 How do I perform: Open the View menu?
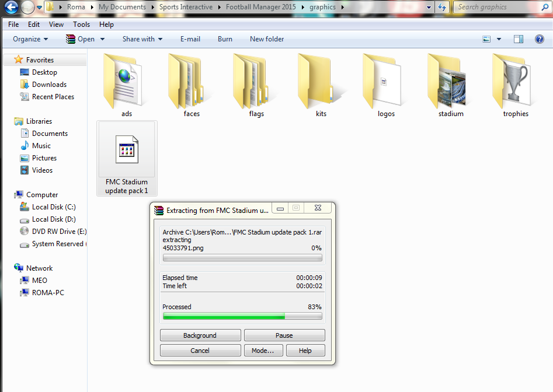click(56, 24)
